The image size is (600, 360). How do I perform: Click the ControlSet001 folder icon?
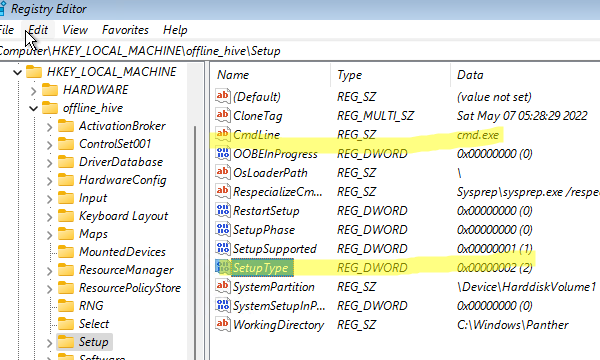point(66,143)
